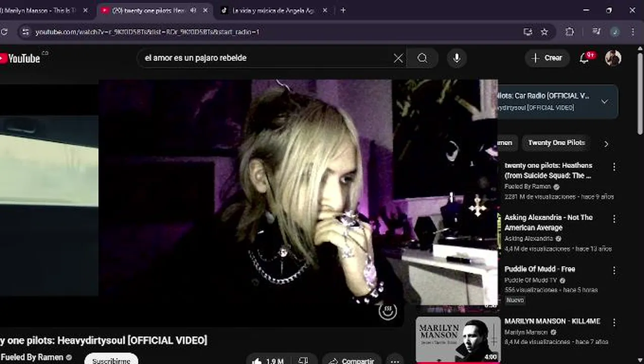Click '4,4 M de visualizaciones' text
The height and width of the screenshot is (364, 644).
(x=537, y=249)
